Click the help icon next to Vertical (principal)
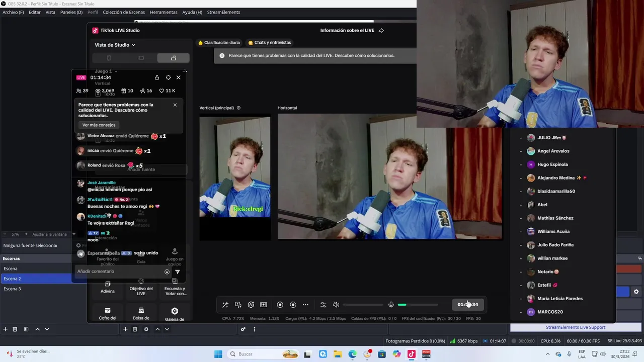 (x=238, y=108)
